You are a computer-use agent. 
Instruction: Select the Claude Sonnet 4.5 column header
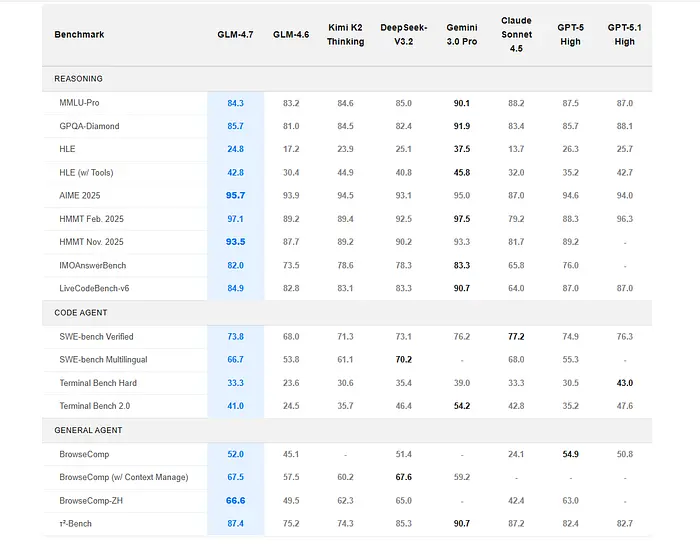tap(516, 34)
